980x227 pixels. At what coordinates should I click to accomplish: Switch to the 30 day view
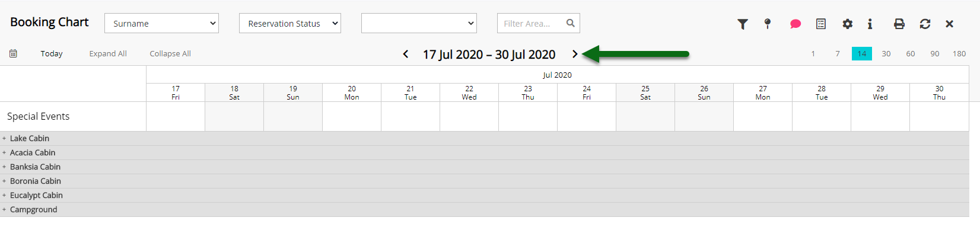[886, 53]
